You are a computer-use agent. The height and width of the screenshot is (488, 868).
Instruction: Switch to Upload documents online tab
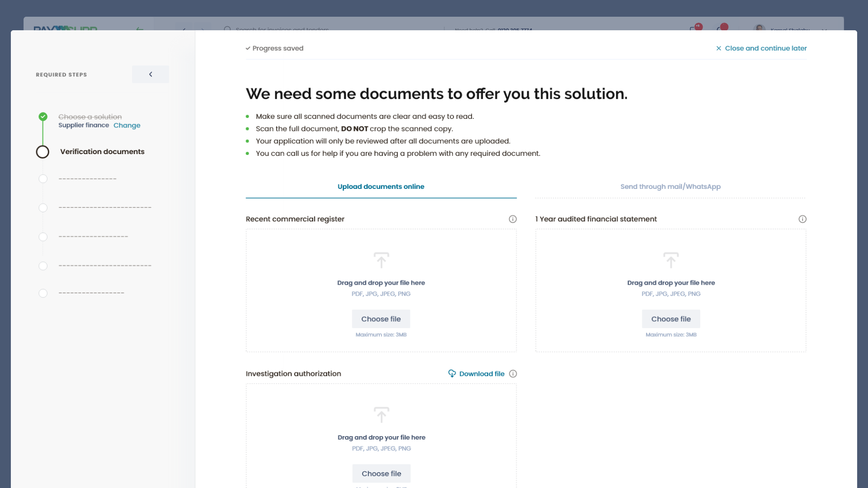point(381,187)
